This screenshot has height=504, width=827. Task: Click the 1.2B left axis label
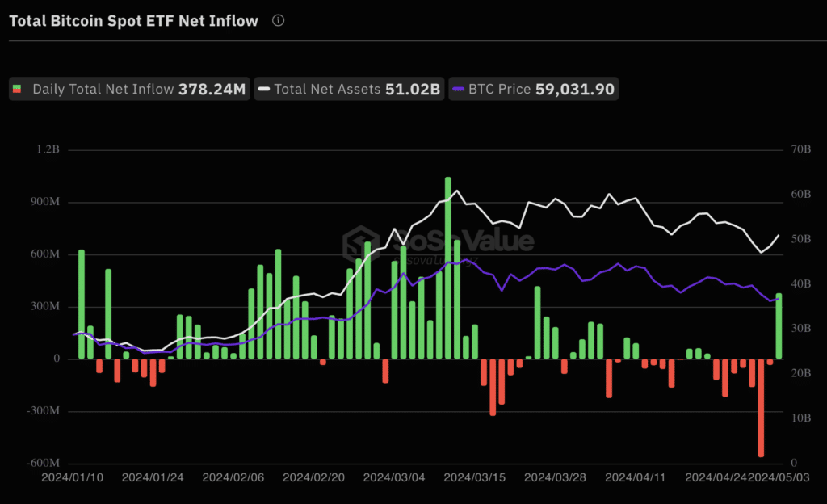(x=48, y=149)
